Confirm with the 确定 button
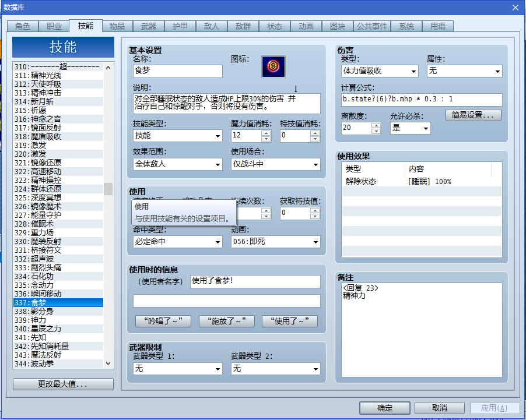 point(385,408)
